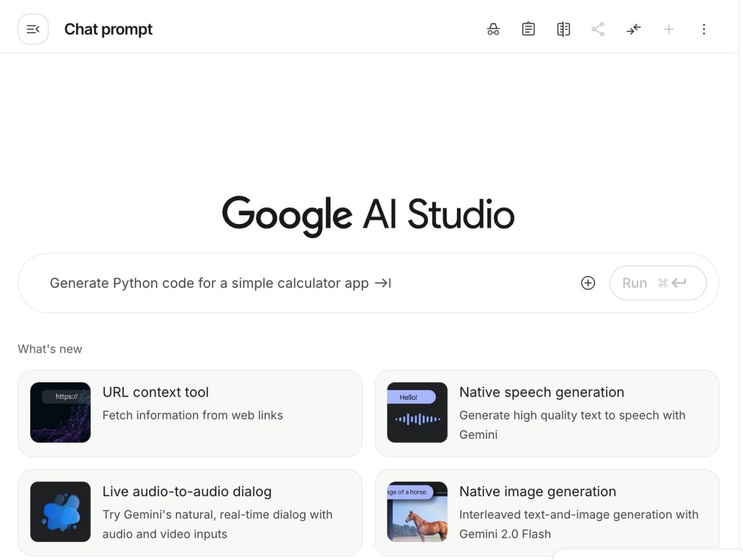Click the What's new heading

50,349
